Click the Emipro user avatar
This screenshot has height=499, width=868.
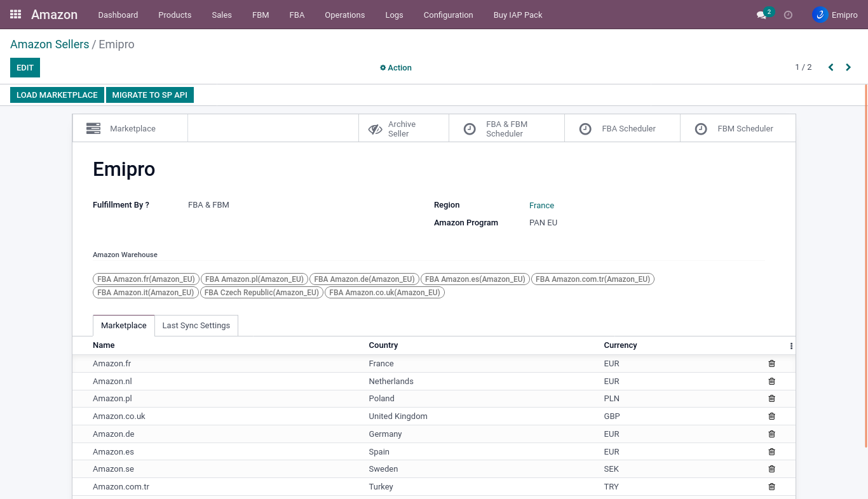(x=820, y=15)
